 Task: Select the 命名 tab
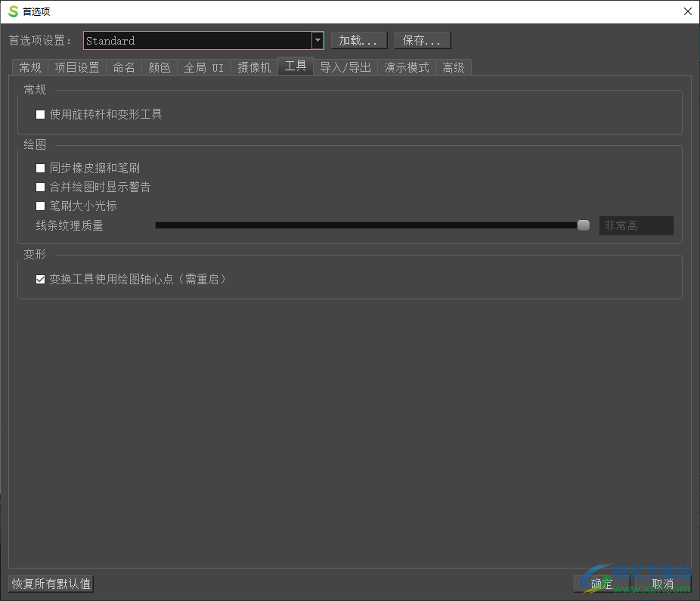124,67
